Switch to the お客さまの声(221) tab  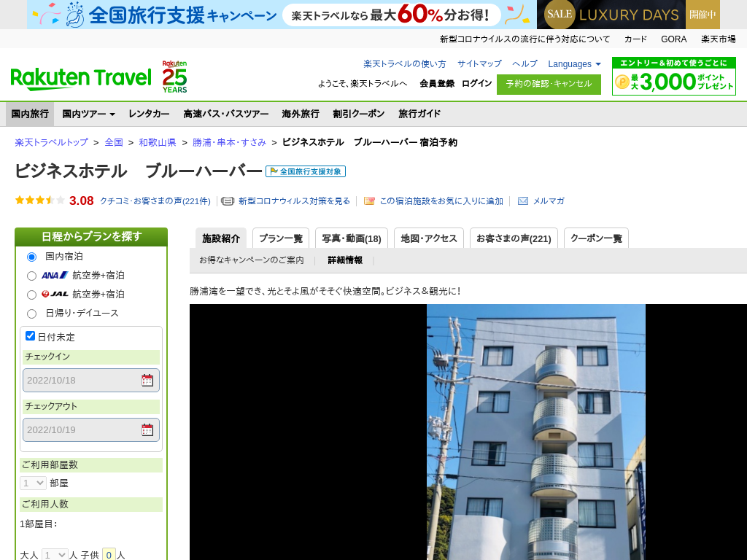(514, 238)
